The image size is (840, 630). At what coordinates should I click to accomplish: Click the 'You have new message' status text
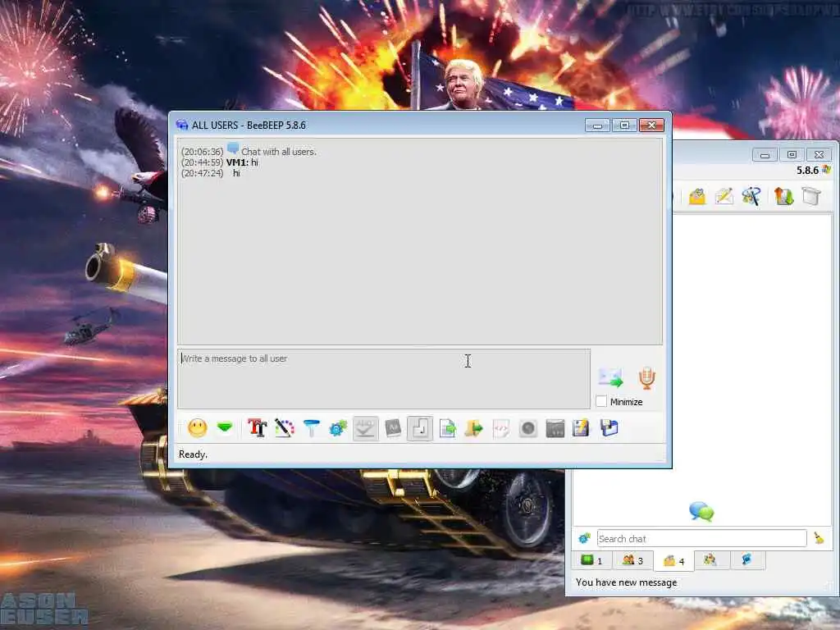626,582
